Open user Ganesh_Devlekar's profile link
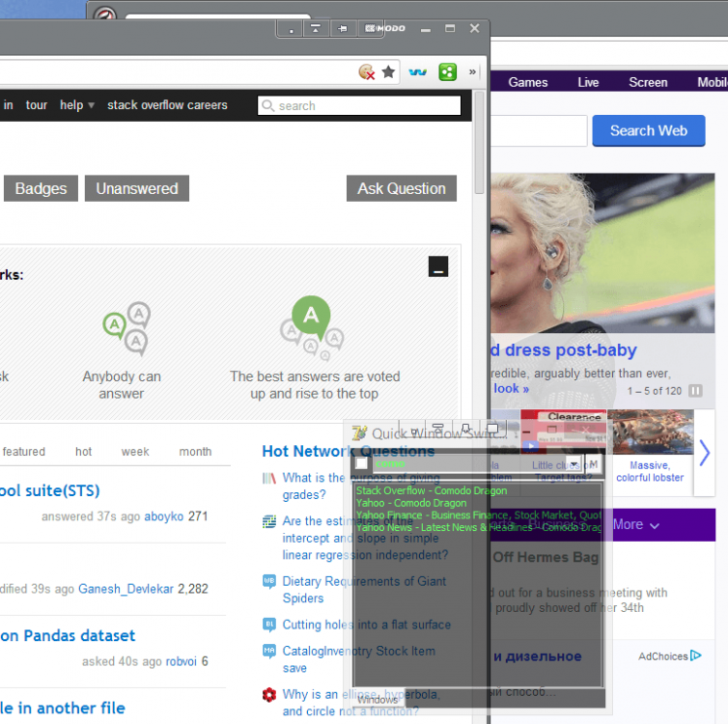The image size is (728, 724). [x=126, y=589]
